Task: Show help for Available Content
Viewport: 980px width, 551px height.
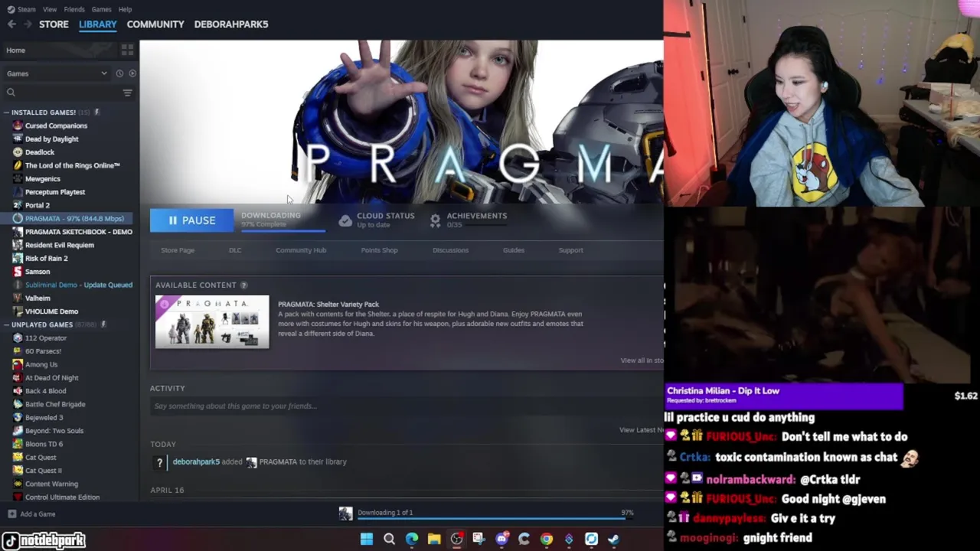Action: [243, 285]
